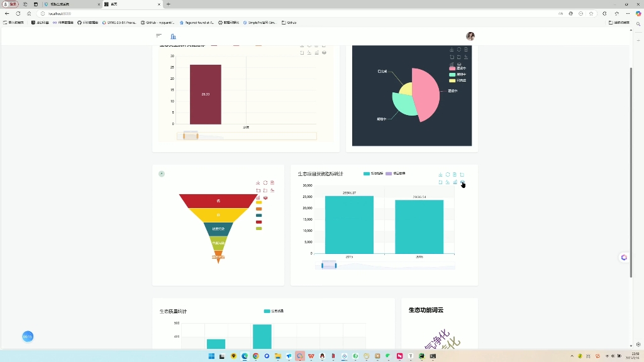Image resolution: width=644 pixels, height=362 pixels.
Task: Toggle the sidebar menu hamburger icon
Action: pyautogui.click(x=158, y=36)
